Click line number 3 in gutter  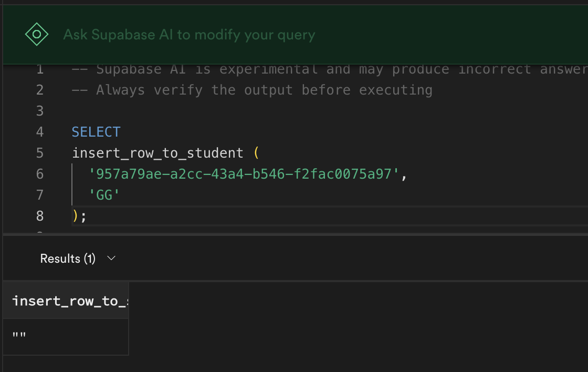tap(40, 111)
